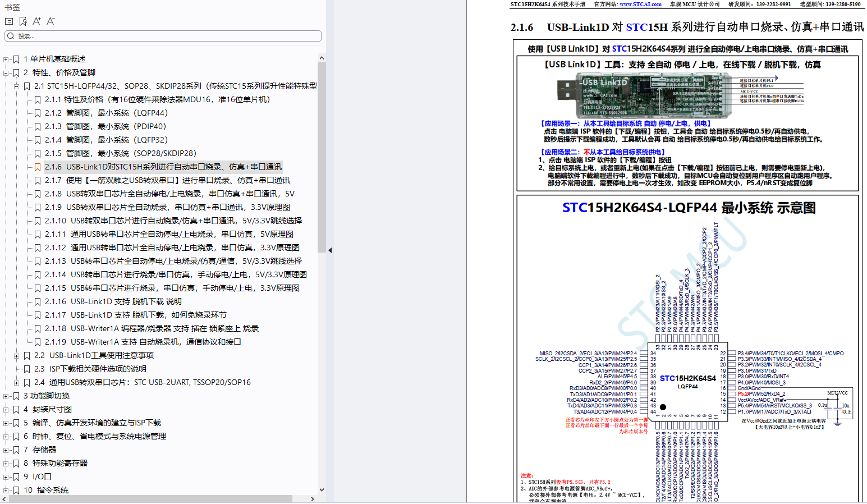The image size is (867, 504).
Task: Click the bookmark icon beside 2.1.5 SOP28/SKDIP28
Action: [x=38, y=153]
